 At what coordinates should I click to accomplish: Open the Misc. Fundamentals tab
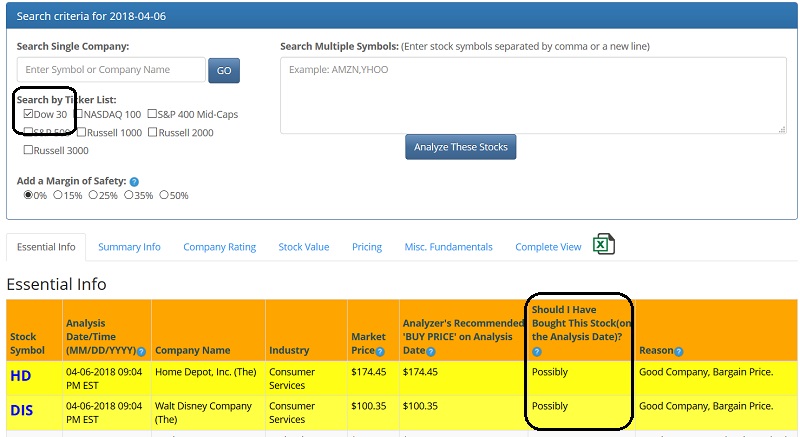point(448,247)
